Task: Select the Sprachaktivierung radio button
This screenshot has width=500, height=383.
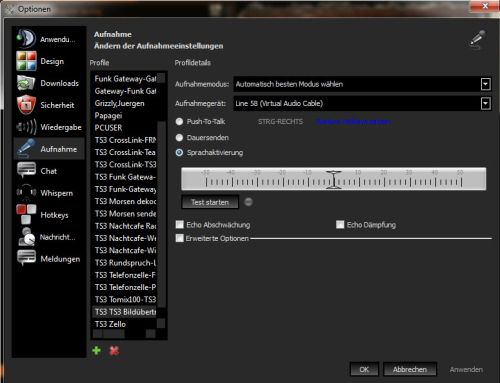Action: coord(179,152)
